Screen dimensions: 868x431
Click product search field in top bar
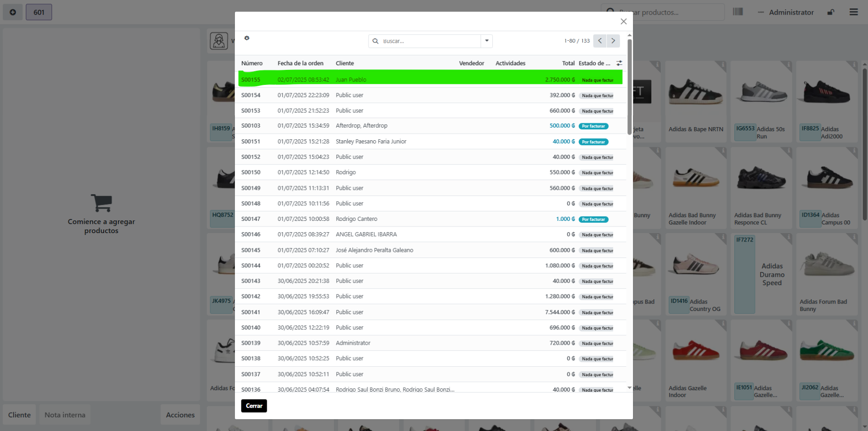[663, 12]
